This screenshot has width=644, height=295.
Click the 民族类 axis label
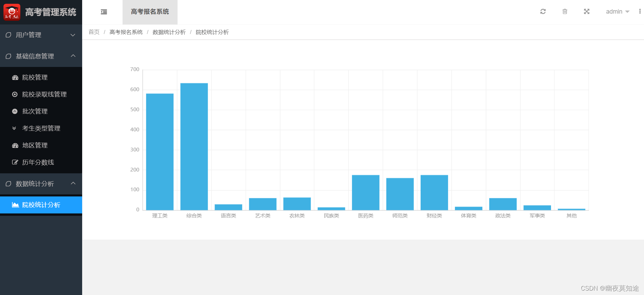pos(331,216)
